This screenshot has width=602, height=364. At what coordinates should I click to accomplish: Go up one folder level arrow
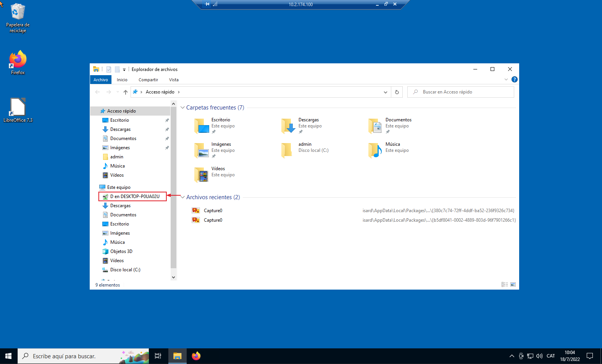(x=126, y=92)
